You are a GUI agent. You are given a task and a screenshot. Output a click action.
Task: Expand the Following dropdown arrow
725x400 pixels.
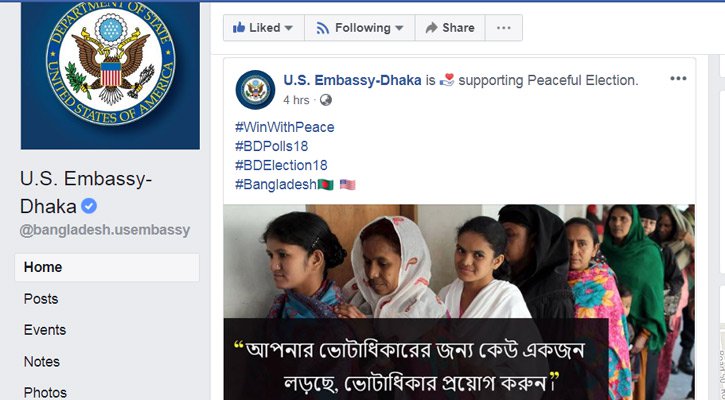click(399, 28)
